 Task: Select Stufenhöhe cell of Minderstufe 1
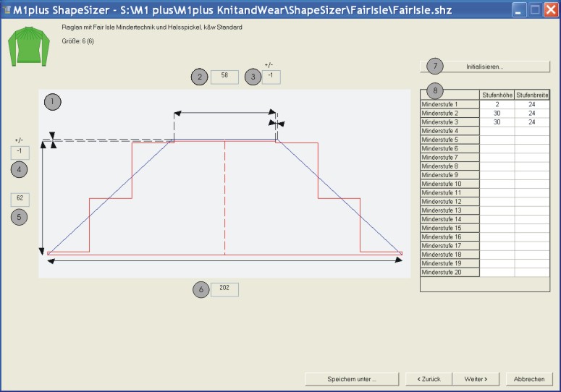(x=497, y=104)
